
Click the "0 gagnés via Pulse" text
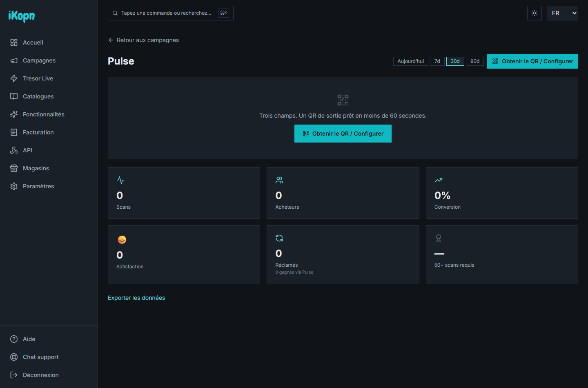[x=294, y=272]
